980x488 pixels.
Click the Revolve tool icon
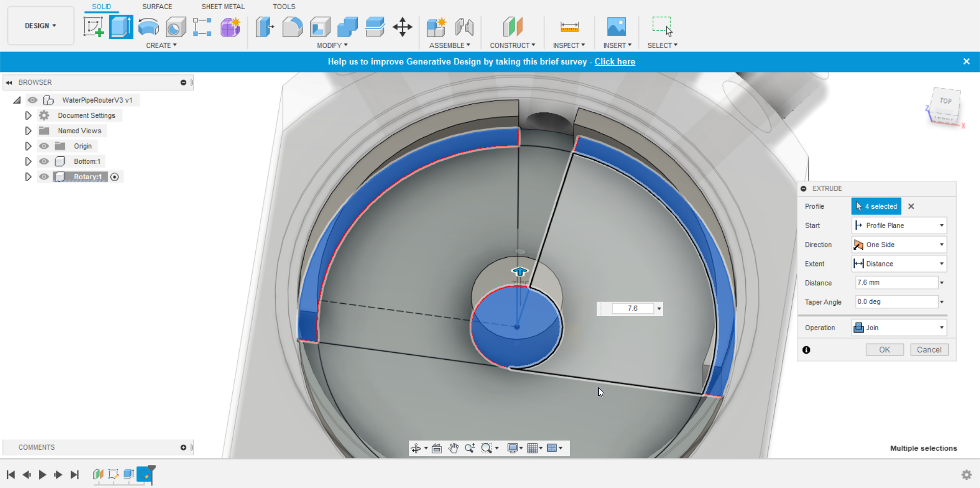pos(149,27)
